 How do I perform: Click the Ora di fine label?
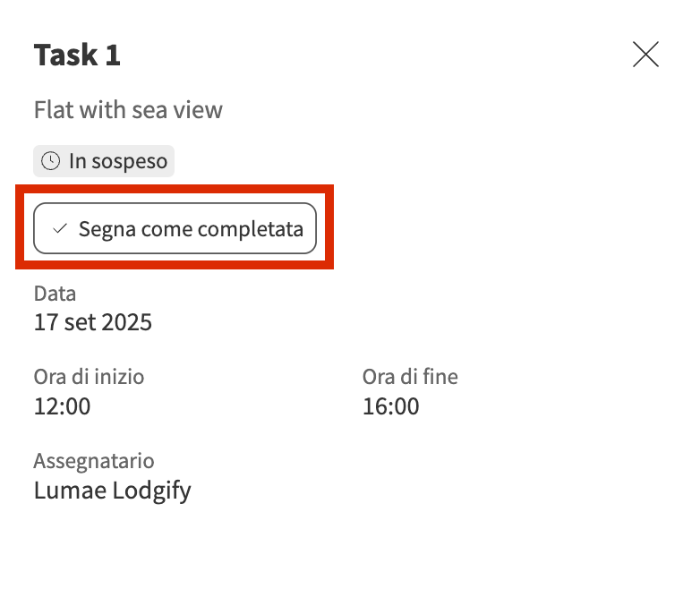[410, 377]
